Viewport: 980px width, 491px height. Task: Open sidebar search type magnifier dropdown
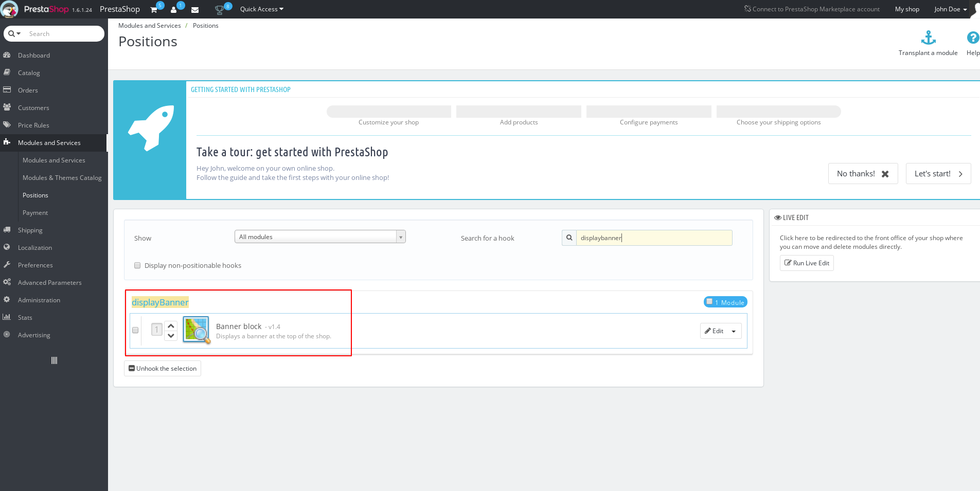14,34
